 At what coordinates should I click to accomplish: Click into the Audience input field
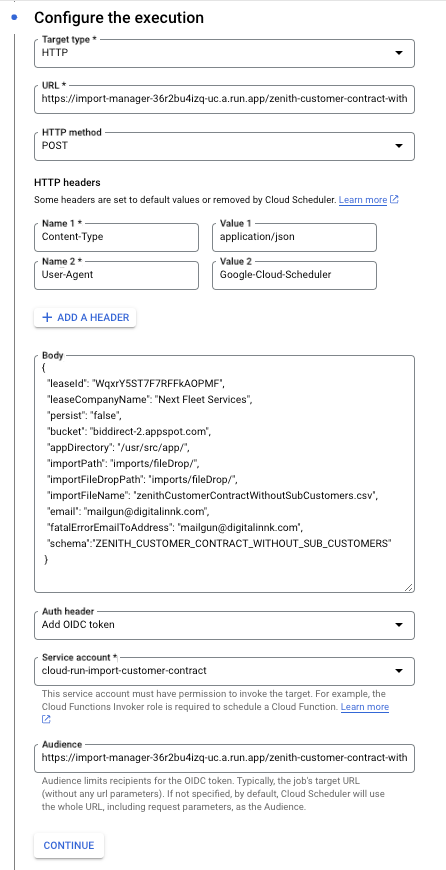(224, 758)
